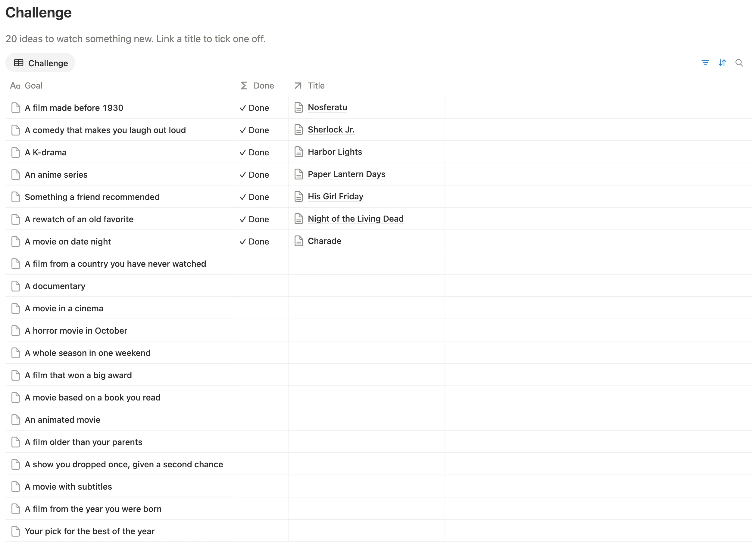The image size is (756, 542).
Task: Click the search magnifier icon
Action: tap(739, 63)
